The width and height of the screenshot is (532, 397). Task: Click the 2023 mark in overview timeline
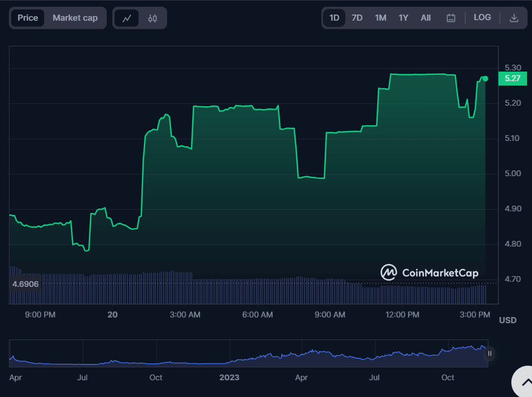[229, 377]
